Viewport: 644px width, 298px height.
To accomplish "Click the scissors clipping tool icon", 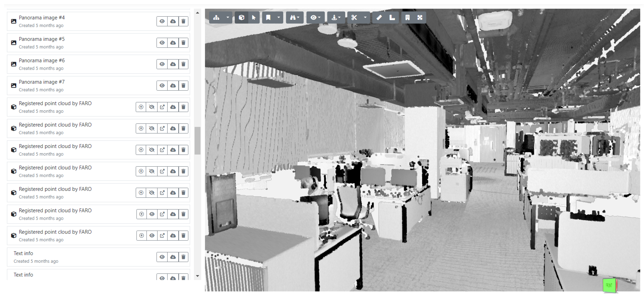I will tap(354, 17).
